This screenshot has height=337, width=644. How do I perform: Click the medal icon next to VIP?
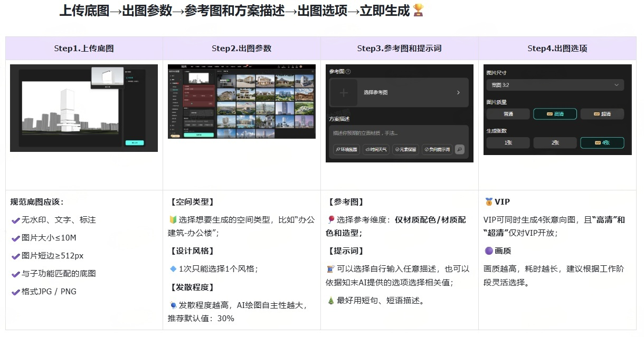[488, 202]
